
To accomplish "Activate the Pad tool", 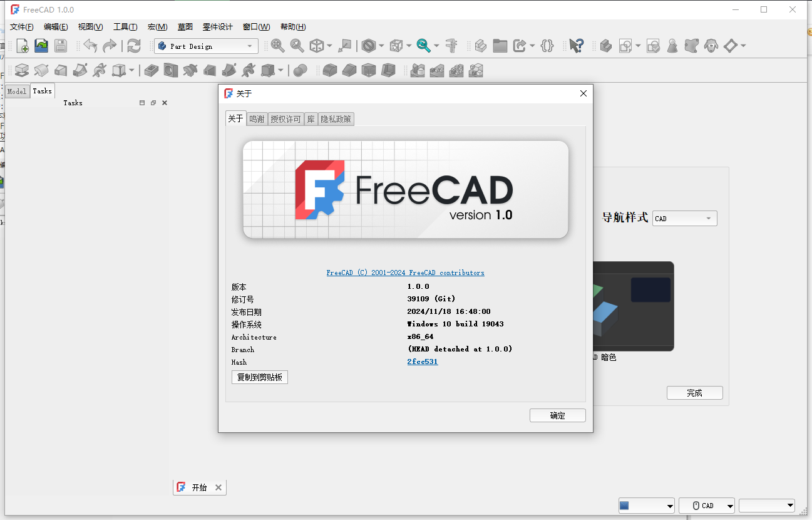I will tap(21, 70).
